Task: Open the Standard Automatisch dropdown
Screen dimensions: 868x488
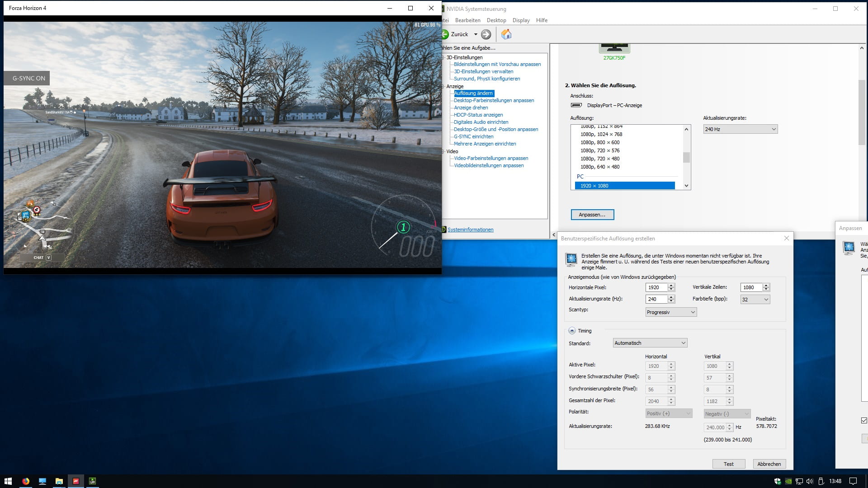Action: (x=650, y=343)
